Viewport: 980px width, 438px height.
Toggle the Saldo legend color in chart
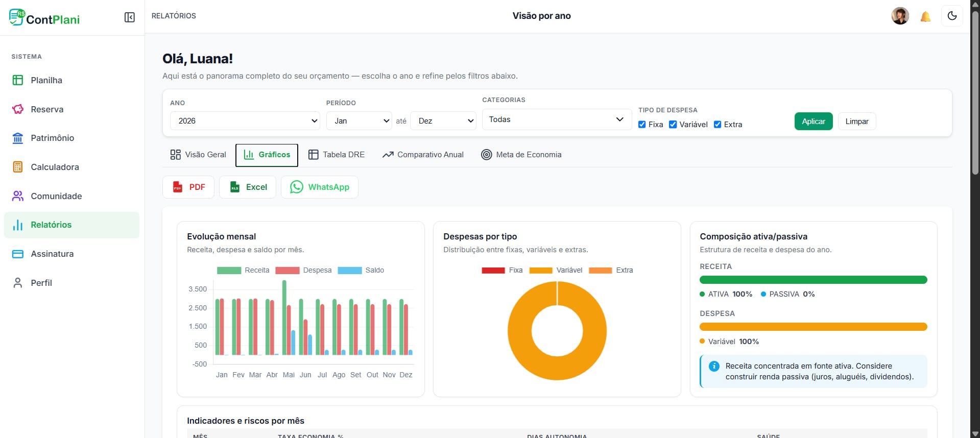(x=350, y=271)
